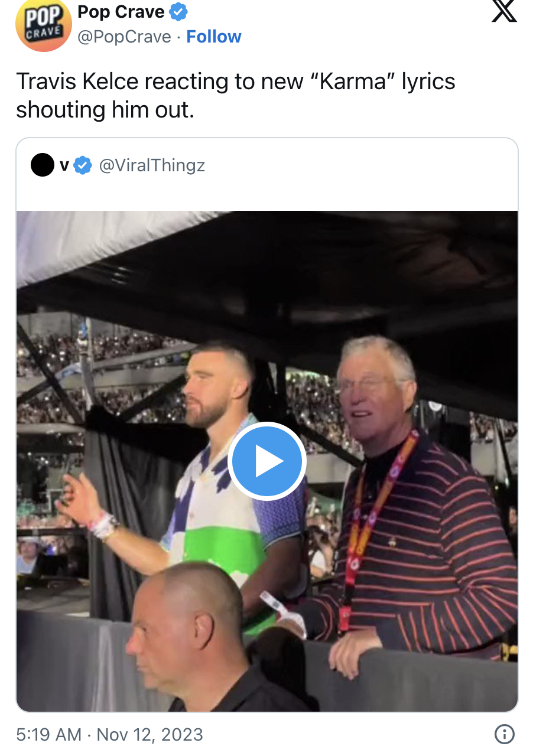Click the X logo icon
Image resolution: width=533 pixels, height=756 pixels.
504,11
